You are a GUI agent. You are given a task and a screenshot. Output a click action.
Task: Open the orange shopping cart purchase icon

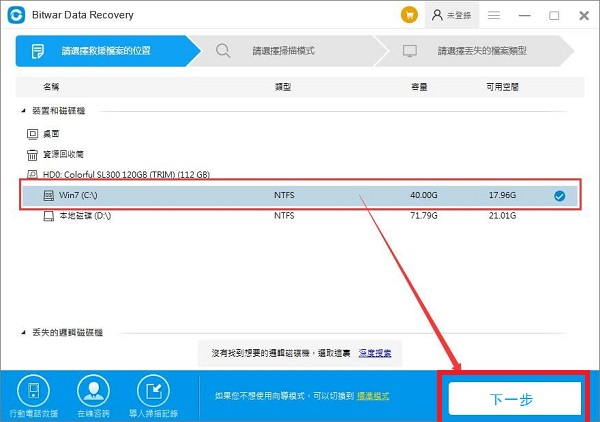[409, 15]
